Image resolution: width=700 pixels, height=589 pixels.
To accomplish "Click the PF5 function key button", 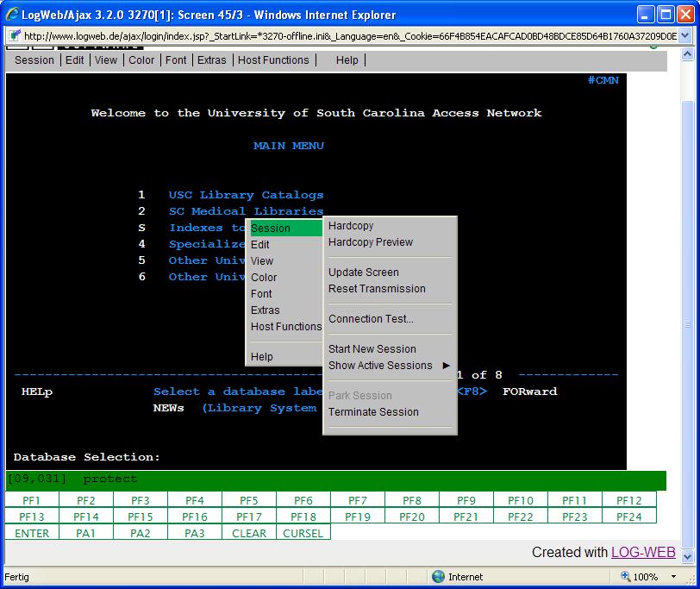I will [249, 500].
